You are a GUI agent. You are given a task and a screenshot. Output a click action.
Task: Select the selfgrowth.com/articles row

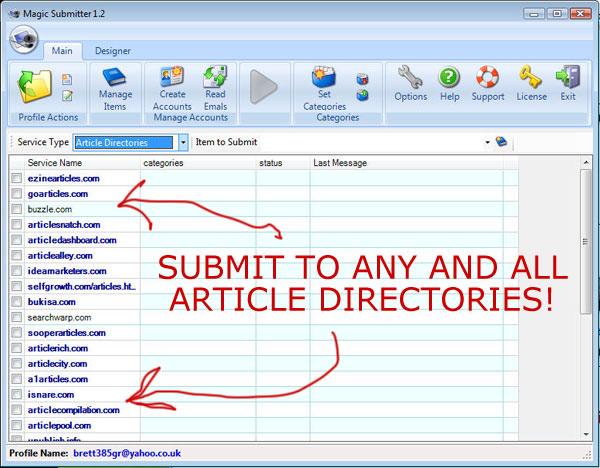(264, 286)
